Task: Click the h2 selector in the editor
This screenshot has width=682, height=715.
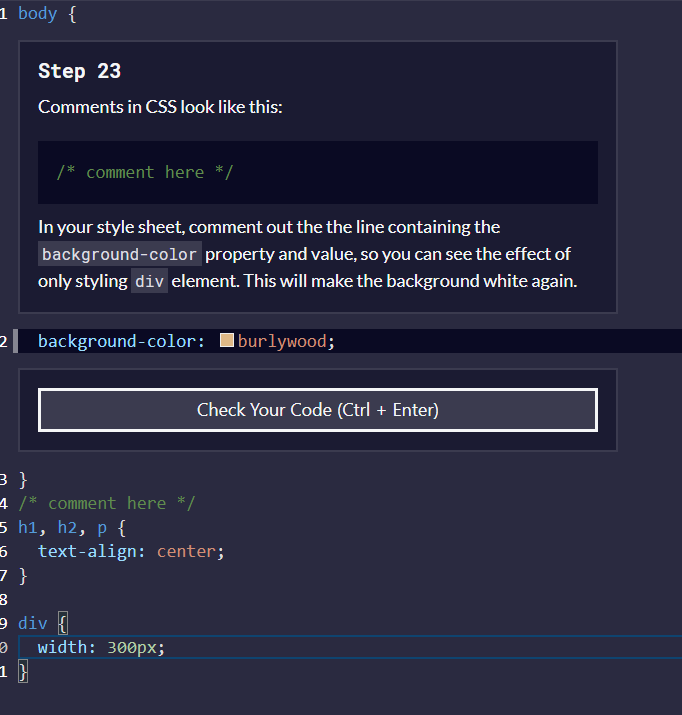Action: point(68,527)
